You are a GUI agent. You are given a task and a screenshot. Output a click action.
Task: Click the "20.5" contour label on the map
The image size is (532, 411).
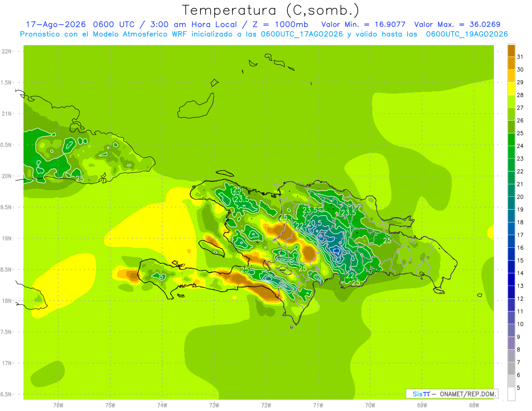(314, 223)
